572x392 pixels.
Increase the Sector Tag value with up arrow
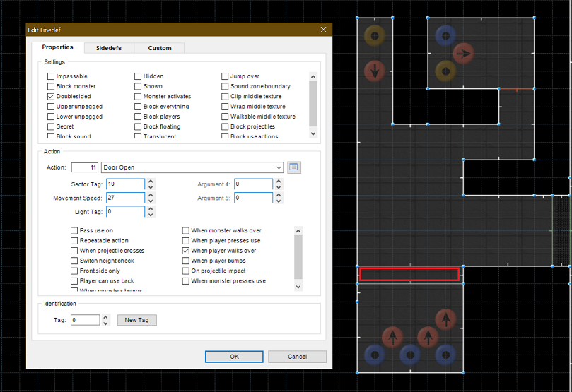[x=151, y=181]
